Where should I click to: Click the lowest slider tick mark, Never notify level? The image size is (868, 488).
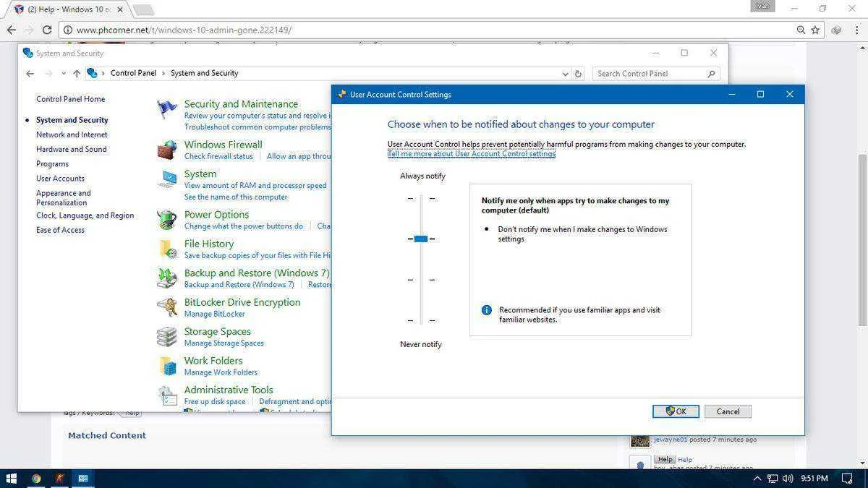point(421,320)
